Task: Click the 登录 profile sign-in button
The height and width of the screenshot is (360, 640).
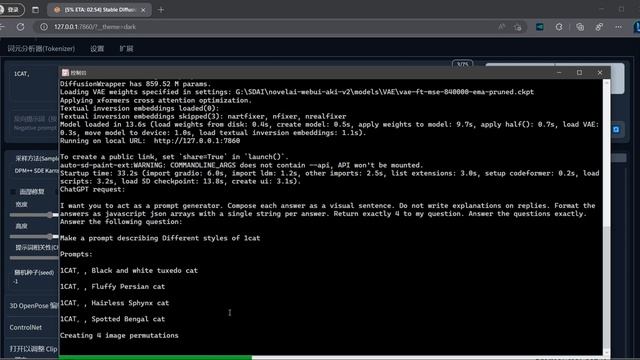Action: [x=11, y=9]
